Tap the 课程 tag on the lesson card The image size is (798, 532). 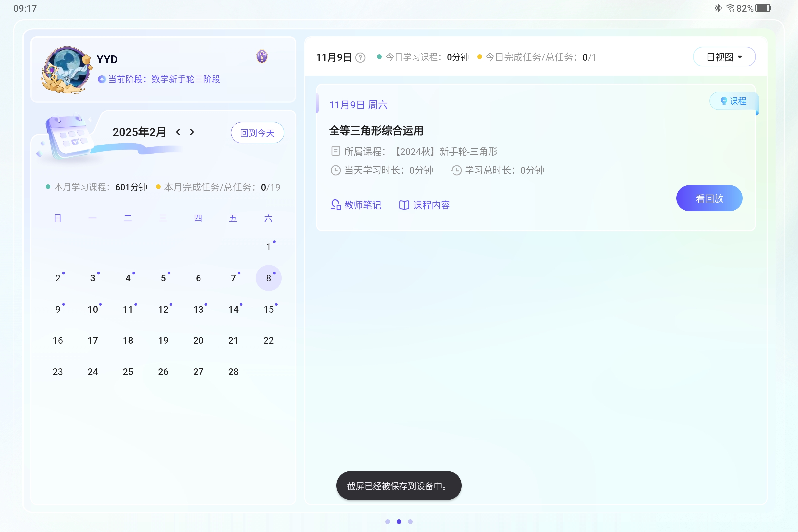click(x=733, y=101)
